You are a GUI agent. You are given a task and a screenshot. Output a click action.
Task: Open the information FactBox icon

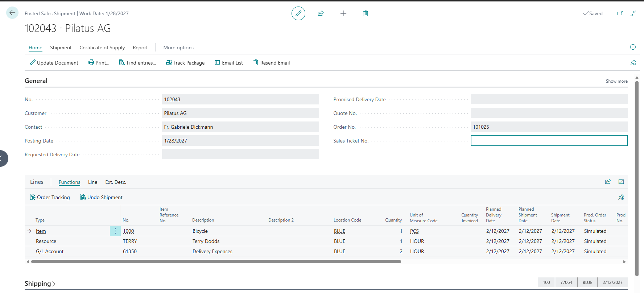point(633,47)
